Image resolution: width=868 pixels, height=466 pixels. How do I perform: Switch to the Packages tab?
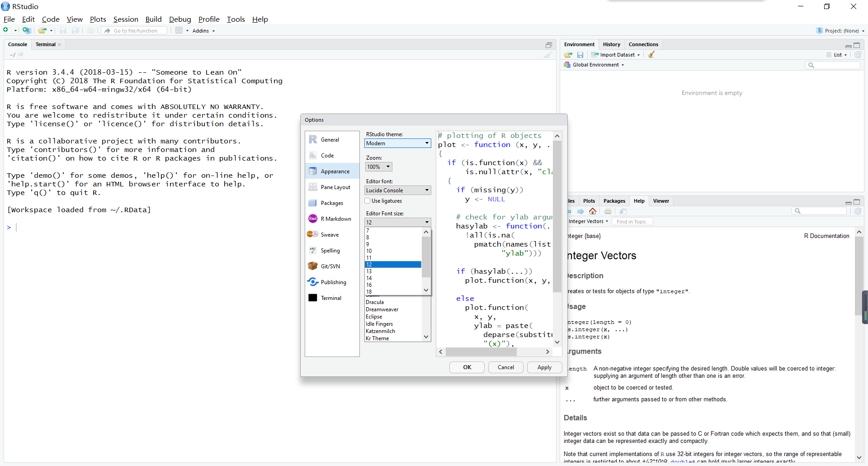point(614,201)
